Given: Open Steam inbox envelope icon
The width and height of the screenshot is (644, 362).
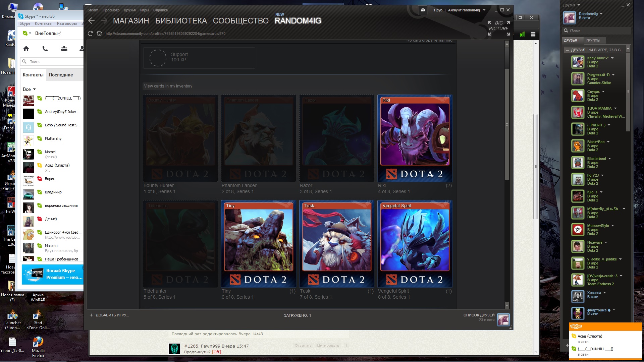Looking at the screenshot, I should (x=423, y=10).
